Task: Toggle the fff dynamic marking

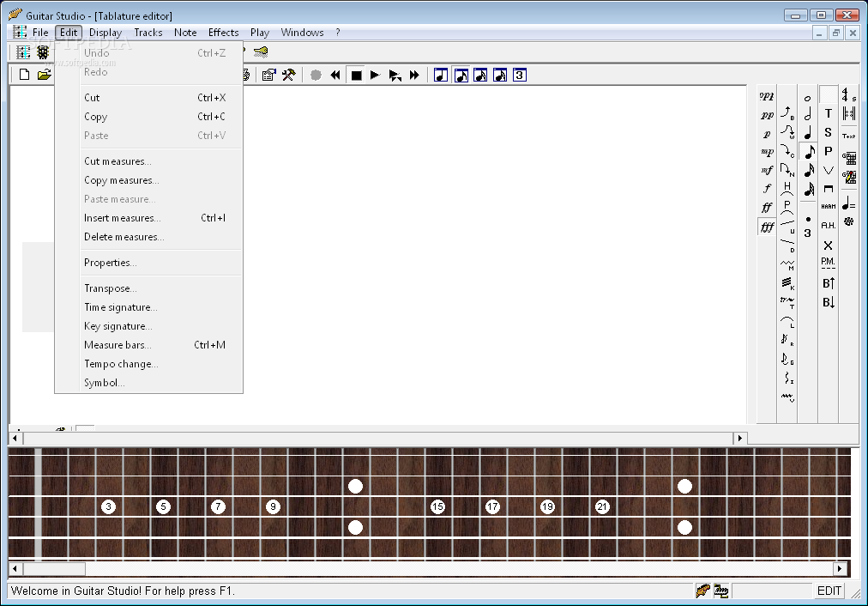Action: 767,227
